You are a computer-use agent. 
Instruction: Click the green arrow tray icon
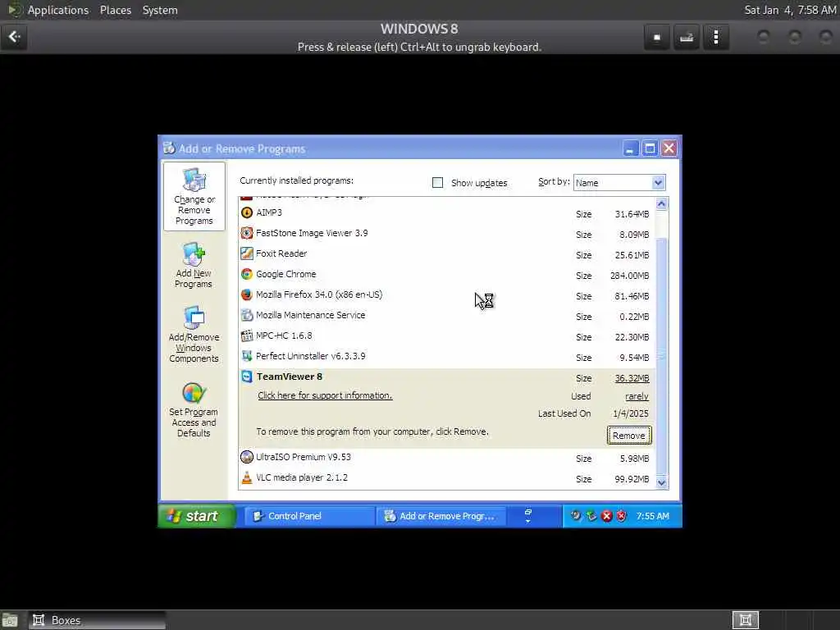(x=591, y=516)
